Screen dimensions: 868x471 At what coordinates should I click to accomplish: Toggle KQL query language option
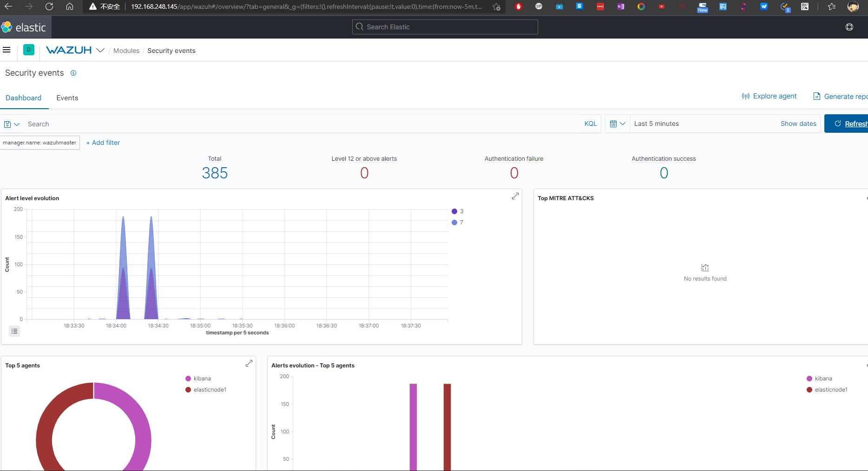[591, 124]
